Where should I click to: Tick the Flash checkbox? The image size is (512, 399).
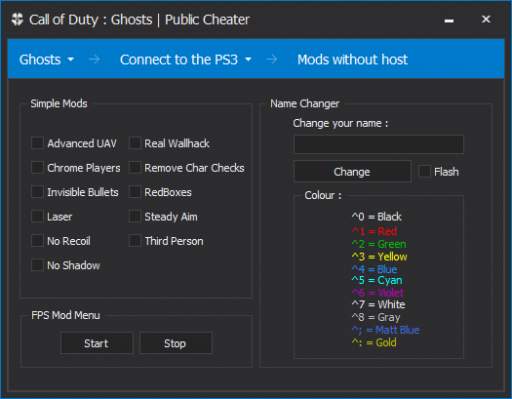tap(424, 171)
